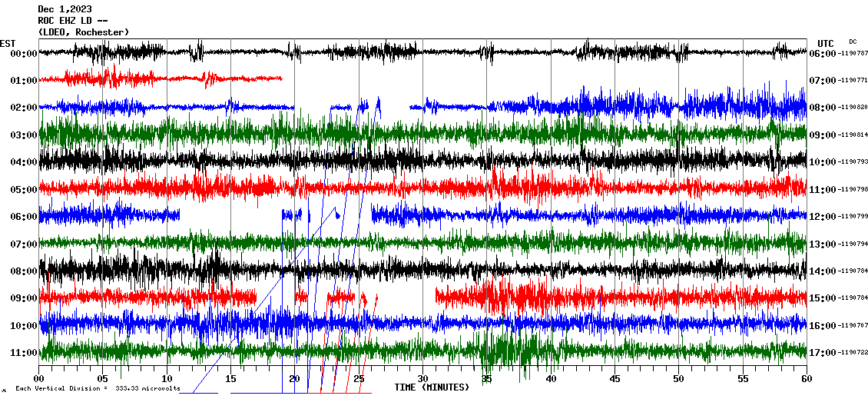Click the 07:00 label in the UTC column
The image size is (868, 399).
pyautogui.click(x=822, y=81)
